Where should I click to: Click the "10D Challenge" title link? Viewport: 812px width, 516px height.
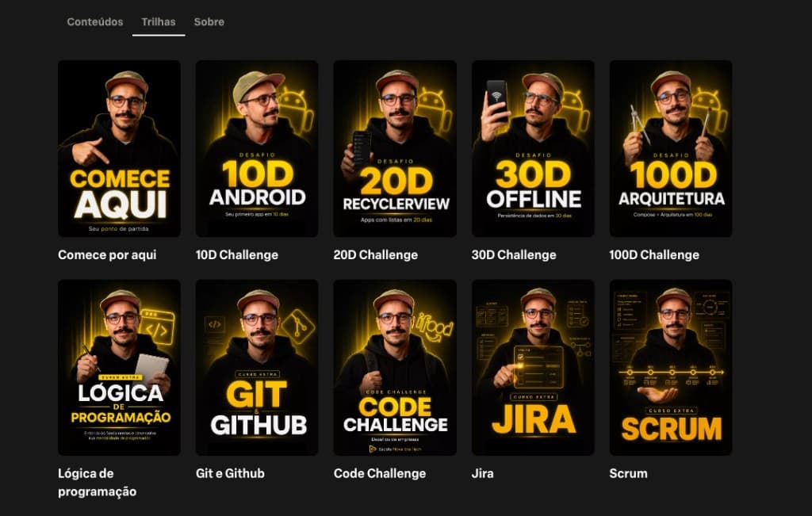point(237,254)
